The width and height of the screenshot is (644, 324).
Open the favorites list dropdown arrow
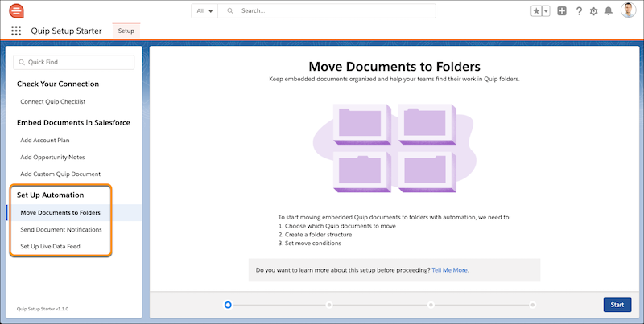click(x=547, y=11)
